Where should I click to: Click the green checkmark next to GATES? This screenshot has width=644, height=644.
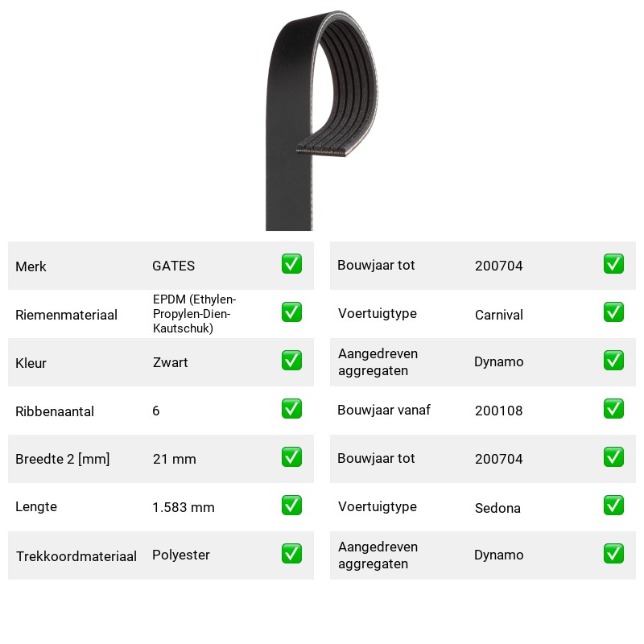(x=291, y=264)
